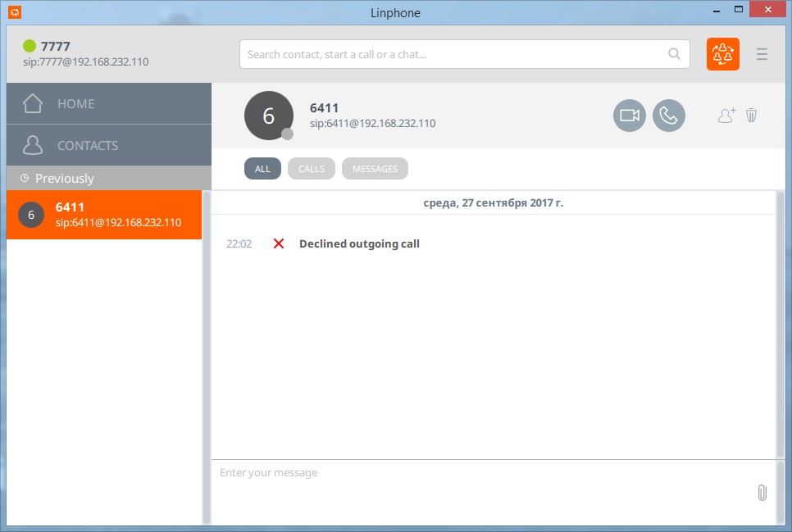Image resolution: width=792 pixels, height=532 pixels.
Task: Filter history by MESSAGES
Action: click(375, 169)
